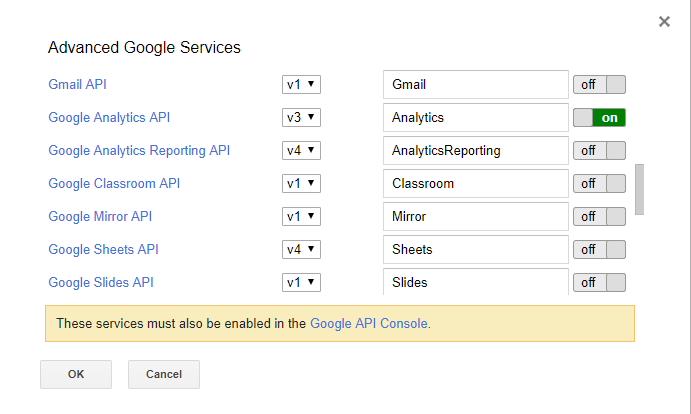Switch on the Sheets service toggle
691x414 pixels.
click(599, 250)
